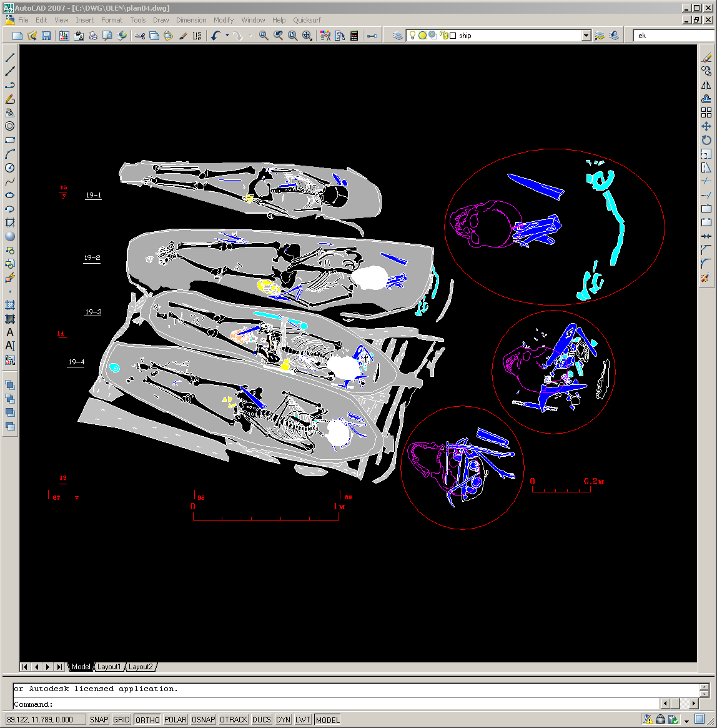Enable OSNAP object snap
Viewport: 717px width, 728px height.
[203, 720]
